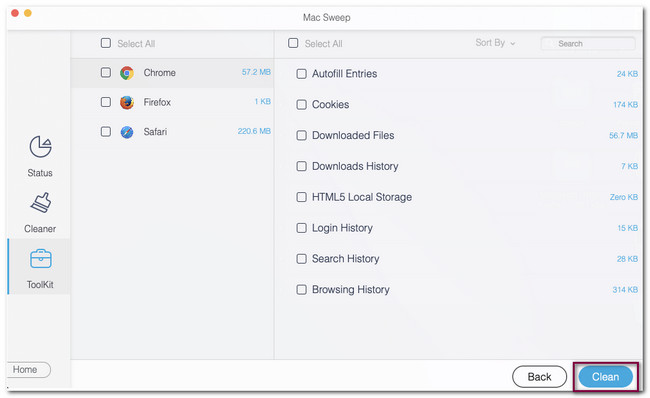The height and width of the screenshot is (398, 650).
Task: Check the Downloads History box
Action: pyautogui.click(x=301, y=166)
